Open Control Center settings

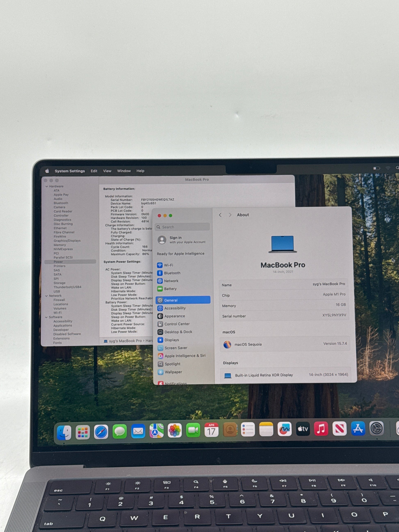(x=177, y=324)
